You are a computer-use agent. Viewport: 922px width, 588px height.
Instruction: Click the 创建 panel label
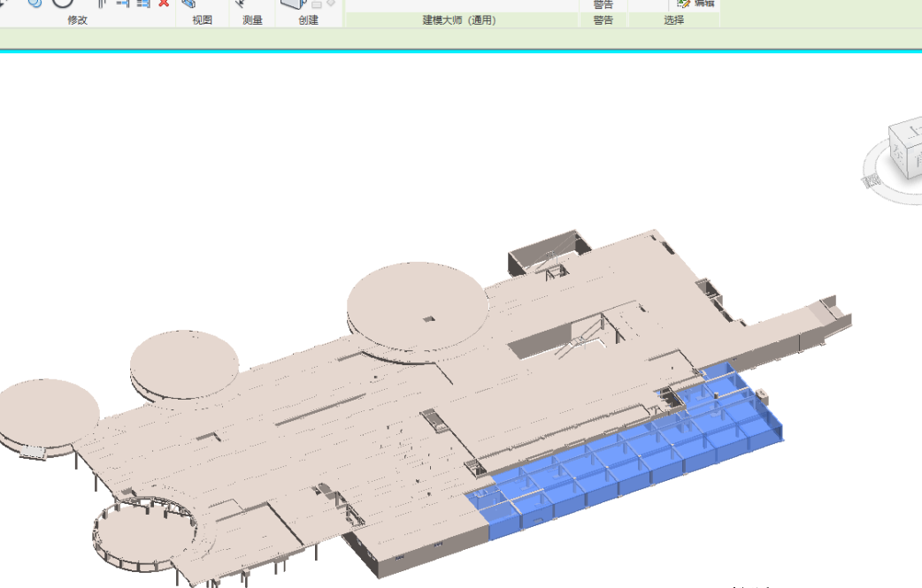(x=308, y=20)
